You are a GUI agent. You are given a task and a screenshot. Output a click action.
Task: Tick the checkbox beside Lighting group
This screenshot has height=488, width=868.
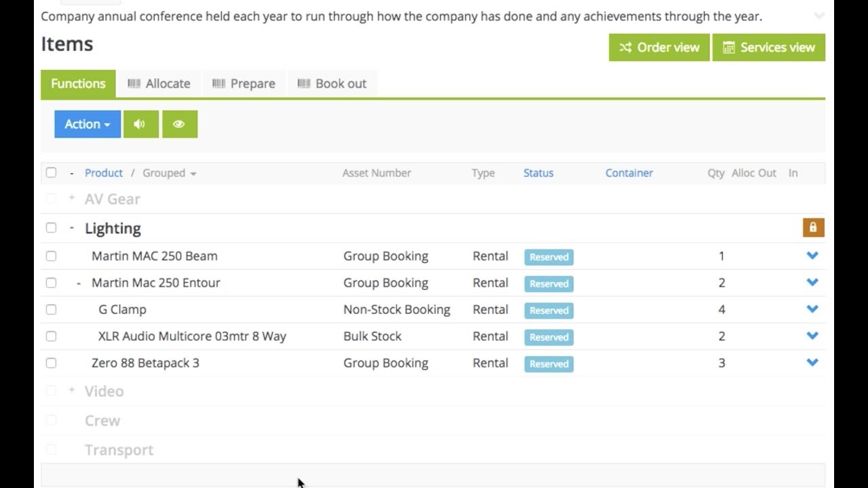[x=51, y=228]
